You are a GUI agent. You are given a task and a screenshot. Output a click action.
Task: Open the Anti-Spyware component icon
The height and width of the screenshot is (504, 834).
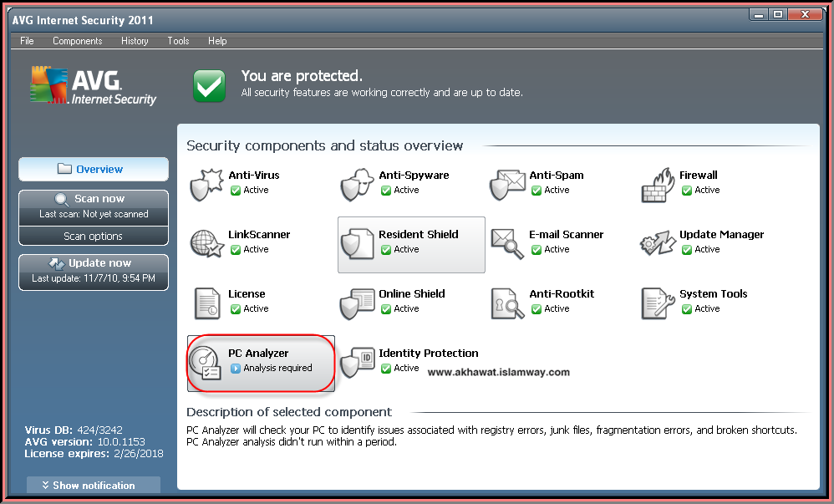(356, 185)
